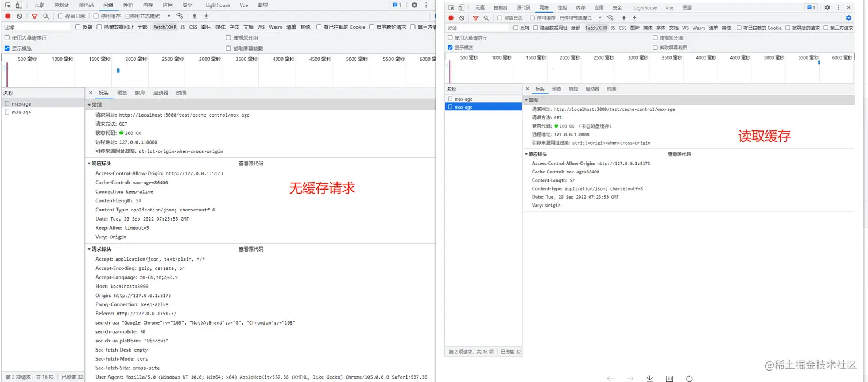Click 查看源代码 in right DevTools
This screenshot has width=868, height=382.
(679, 155)
